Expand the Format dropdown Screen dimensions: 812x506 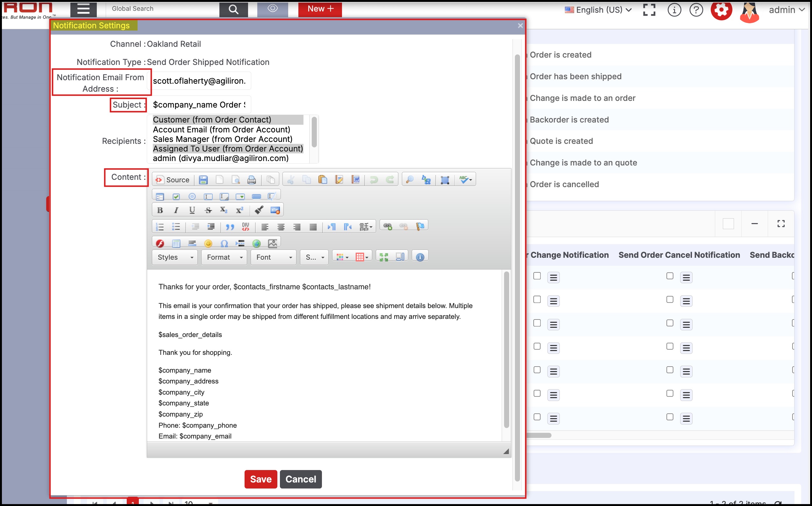[224, 257]
